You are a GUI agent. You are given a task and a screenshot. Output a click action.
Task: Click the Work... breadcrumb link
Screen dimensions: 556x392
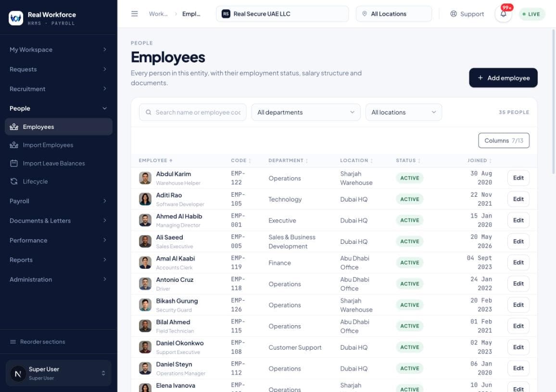158,14
